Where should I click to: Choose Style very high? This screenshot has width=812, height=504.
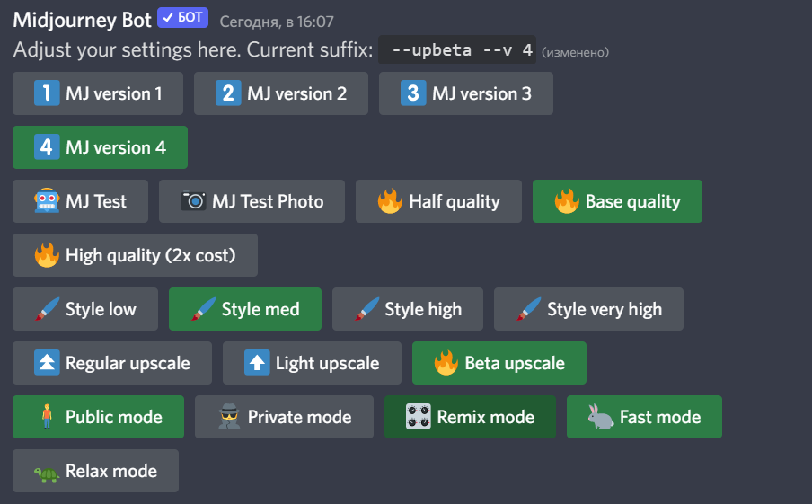(589, 309)
